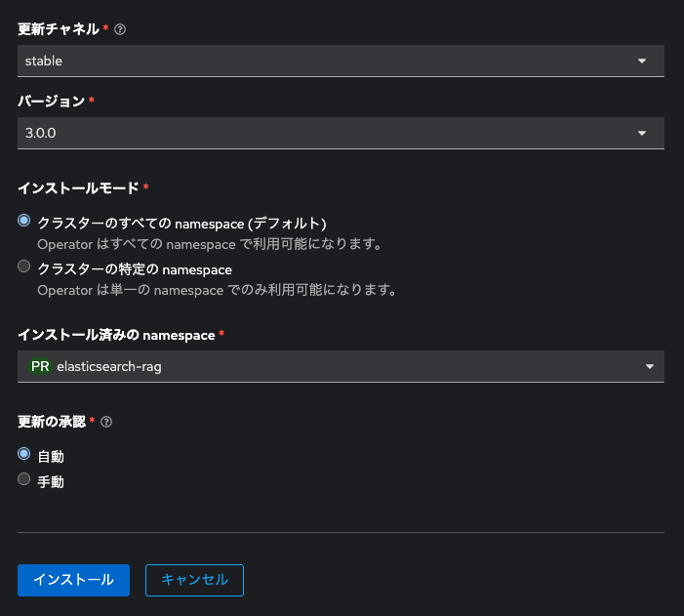Click the インストールモード heading

(x=78, y=188)
